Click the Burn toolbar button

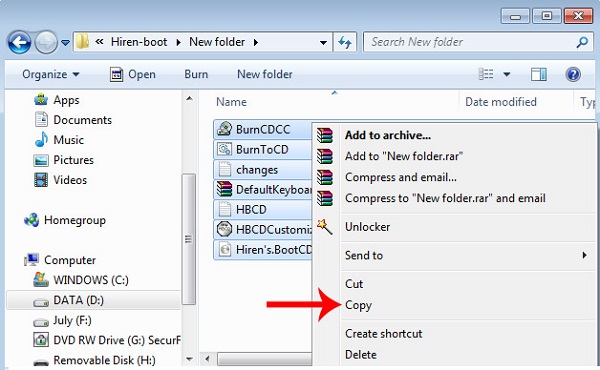pos(196,74)
